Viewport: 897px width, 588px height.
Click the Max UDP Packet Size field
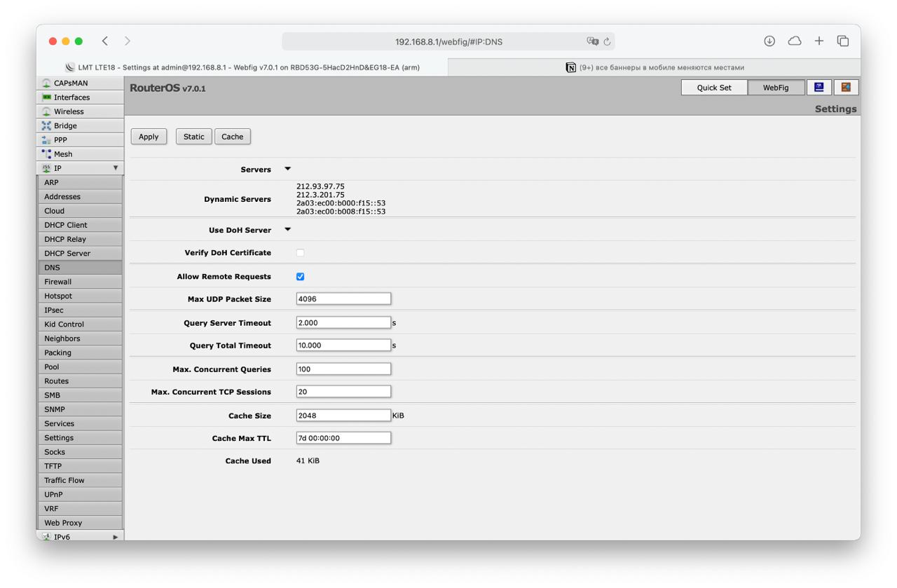[x=343, y=299]
